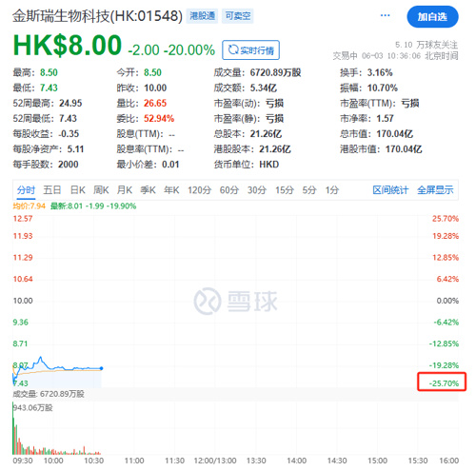Add stock with 加自选 button

432,16
